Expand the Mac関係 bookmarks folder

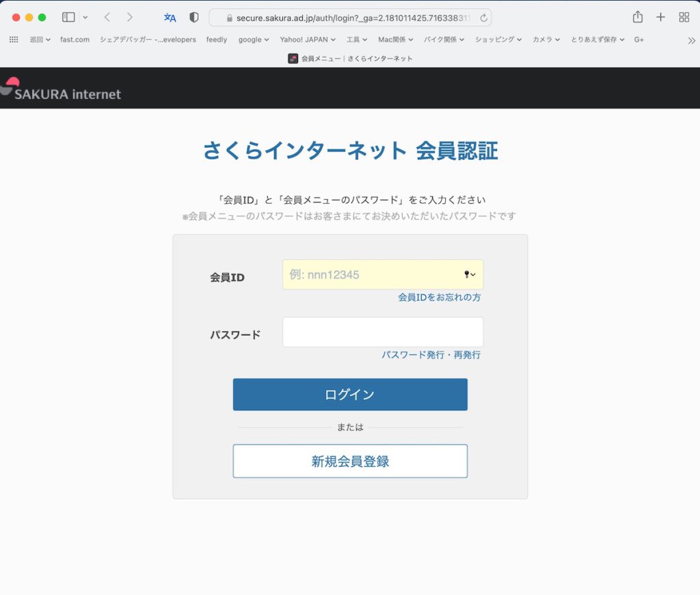coord(396,40)
